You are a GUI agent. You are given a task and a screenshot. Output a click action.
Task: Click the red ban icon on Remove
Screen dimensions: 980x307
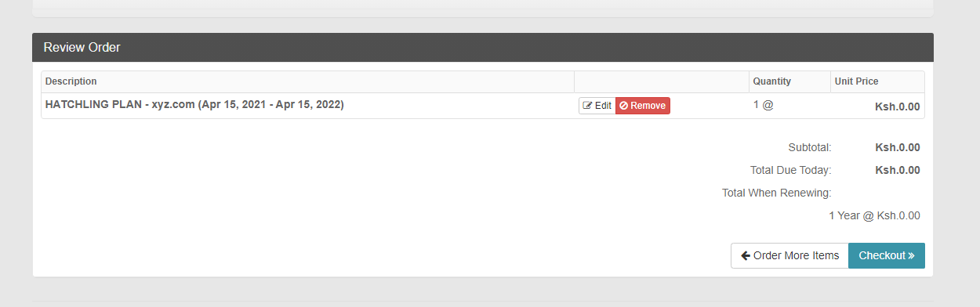[x=623, y=106]
